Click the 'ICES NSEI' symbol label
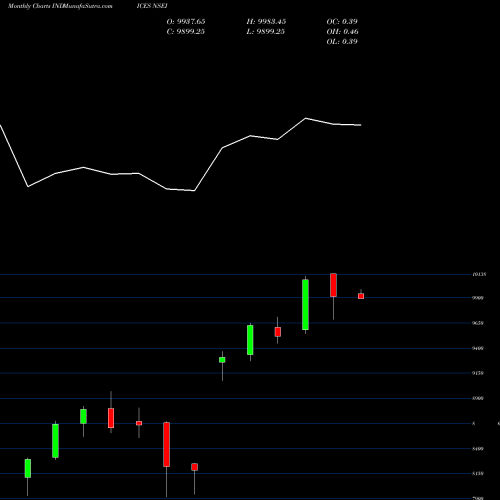The width and height of the screenshot is (500, 500). 152,6
